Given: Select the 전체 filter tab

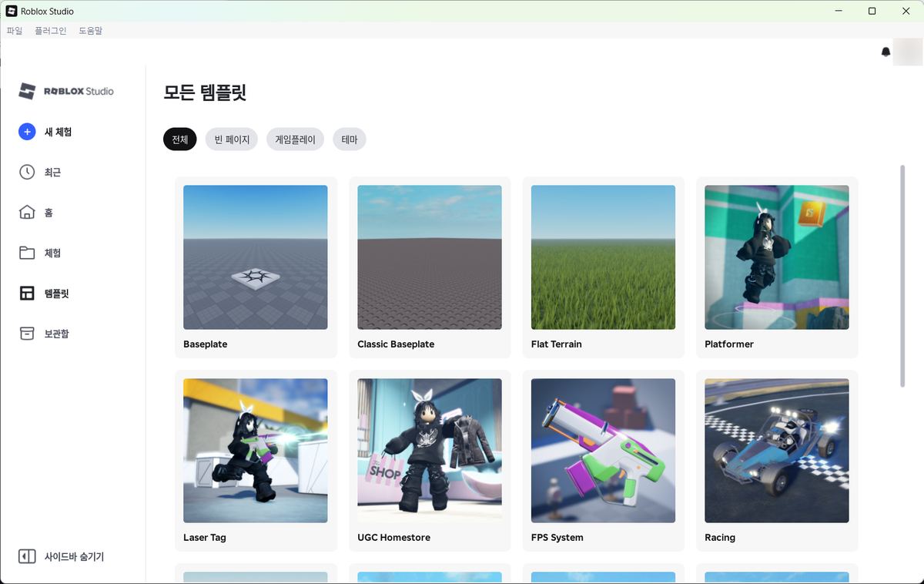Looking at the screenshot, I should pos(180,139).
